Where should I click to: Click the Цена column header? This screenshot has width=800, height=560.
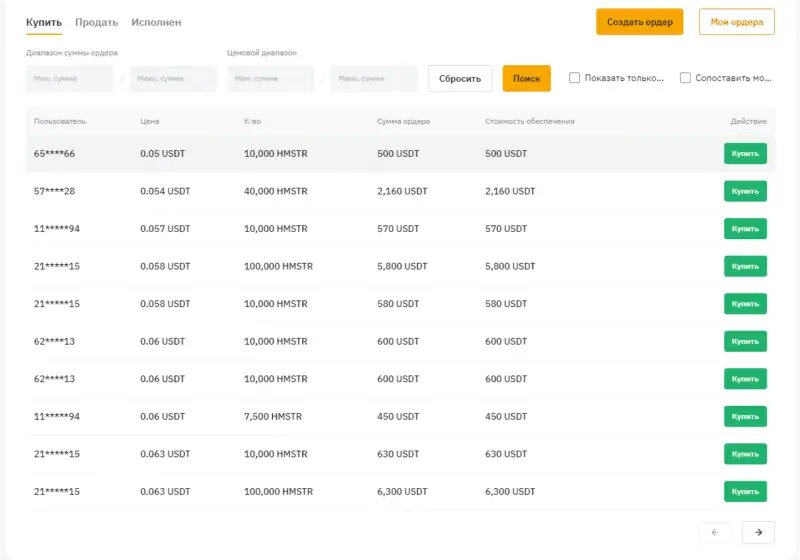[149, 121]
